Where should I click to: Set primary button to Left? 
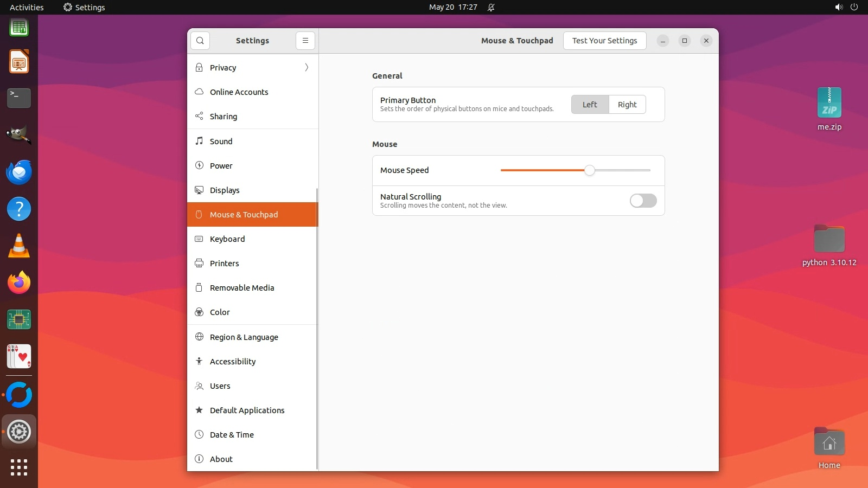(x=590, y=105)
